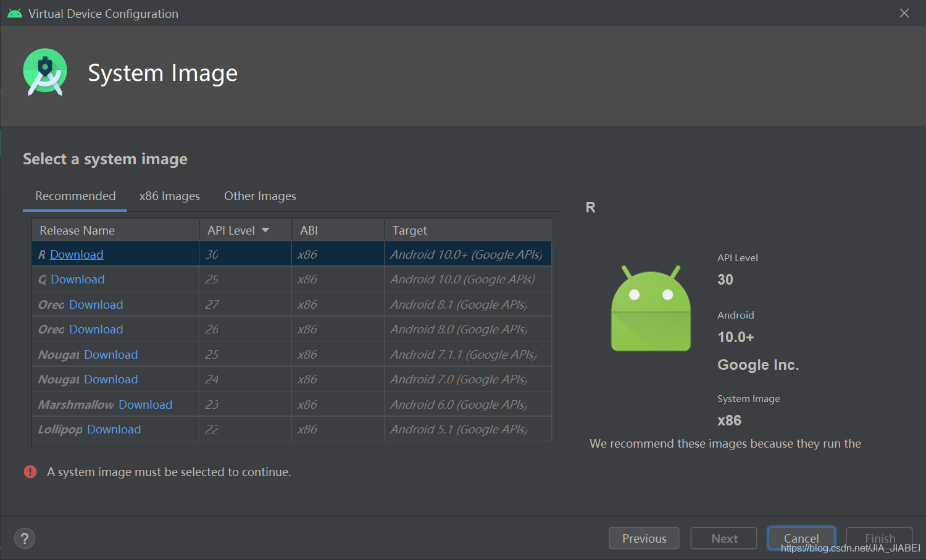Download the R system image
This screenshot has height=560, width=926.
point(77,254)
